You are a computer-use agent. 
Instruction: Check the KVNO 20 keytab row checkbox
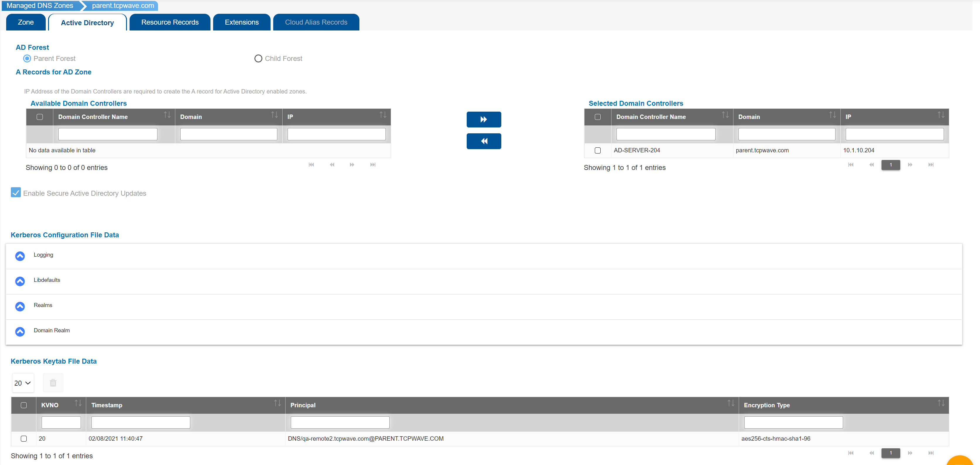pyautogui.click(x=23, y=439)
